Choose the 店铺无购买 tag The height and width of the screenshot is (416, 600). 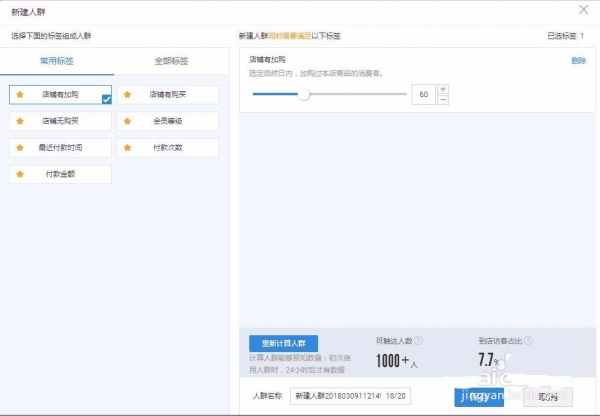pyautogui.click(x=60, y=121)
